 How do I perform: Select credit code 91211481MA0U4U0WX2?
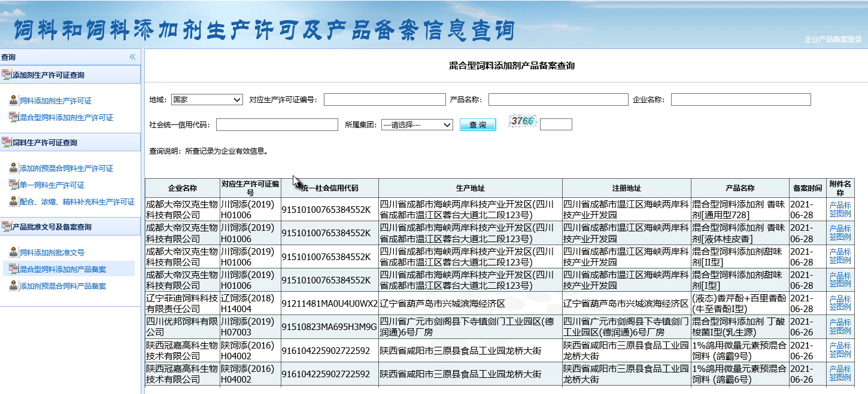(330, 304)
